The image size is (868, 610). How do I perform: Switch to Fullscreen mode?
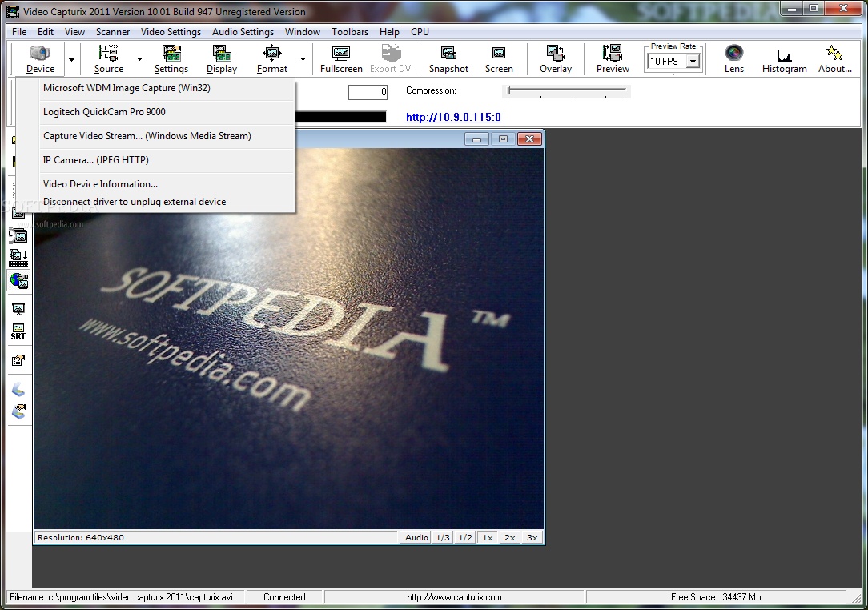[341, 59]
